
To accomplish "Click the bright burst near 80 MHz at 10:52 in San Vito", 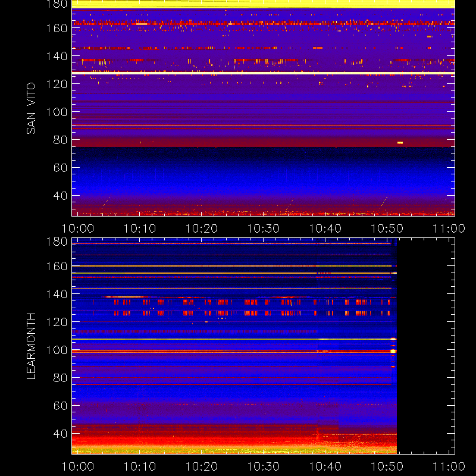I will (x=400, y=143).
